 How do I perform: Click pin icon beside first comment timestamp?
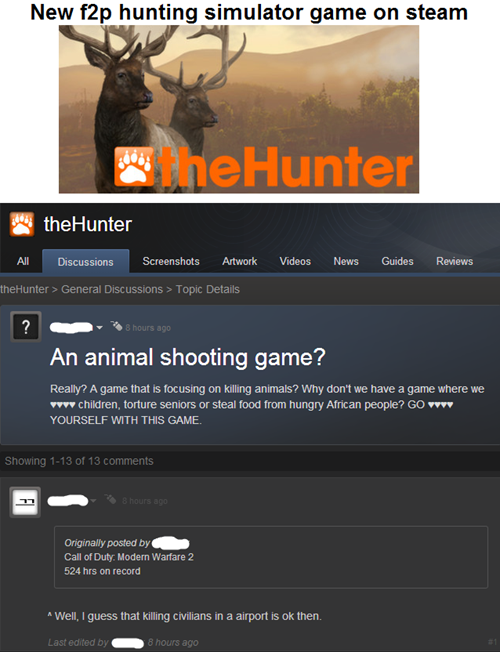[x=110, y=498]
